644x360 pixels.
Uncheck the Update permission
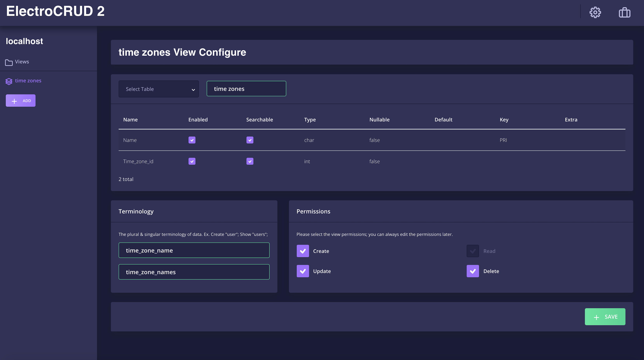click(x=302, y=271)
